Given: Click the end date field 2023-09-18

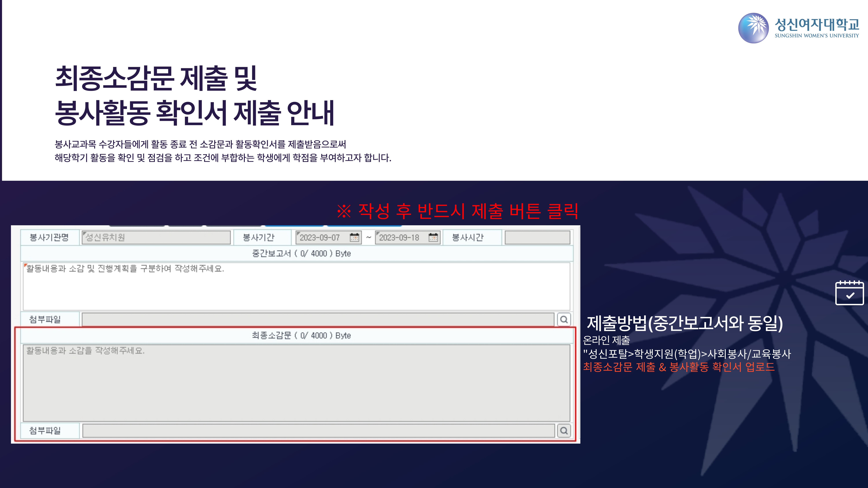Looking at the screenshot, I should click(x=408, y=237).
